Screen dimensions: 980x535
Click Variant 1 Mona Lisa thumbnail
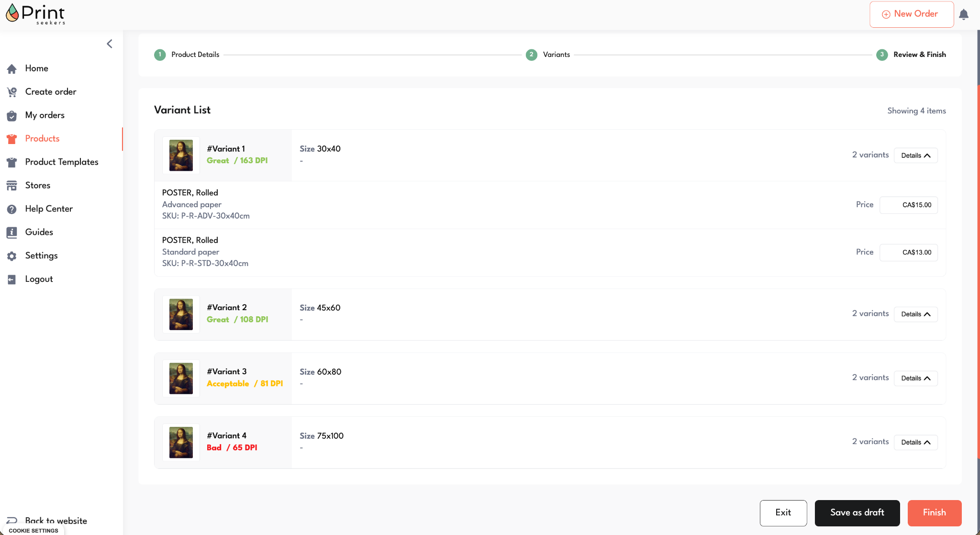181,156
